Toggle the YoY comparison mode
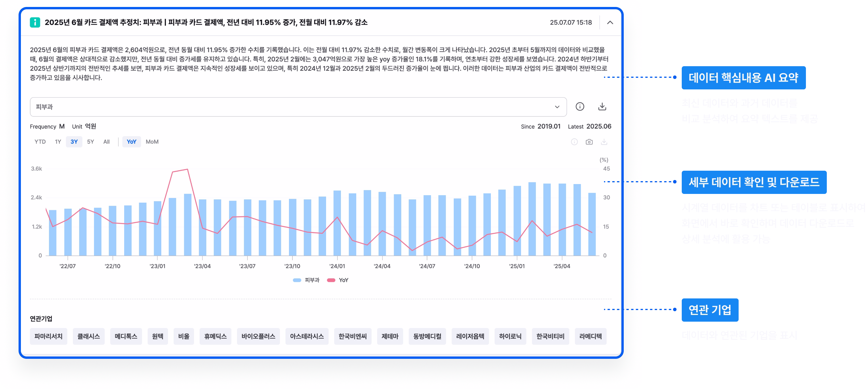The width and height of the screenshot is (868, 389). 131,142
